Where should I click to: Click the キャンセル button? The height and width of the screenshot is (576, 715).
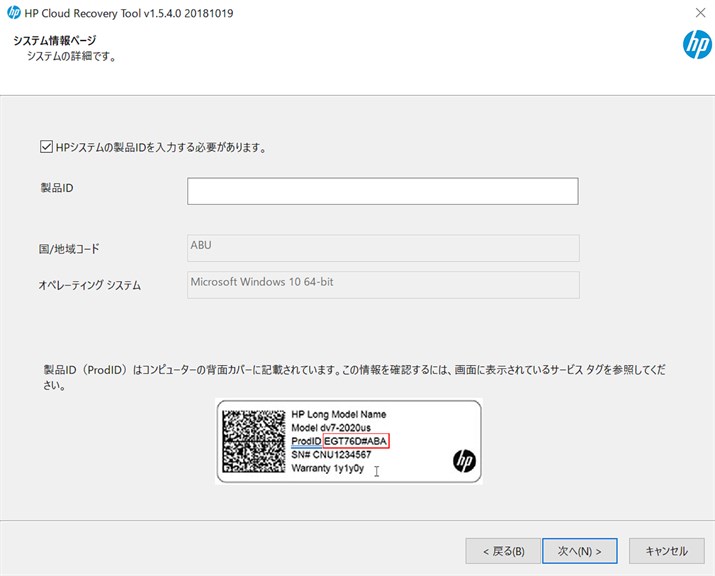pyautogui.click(x=667, y=551)
